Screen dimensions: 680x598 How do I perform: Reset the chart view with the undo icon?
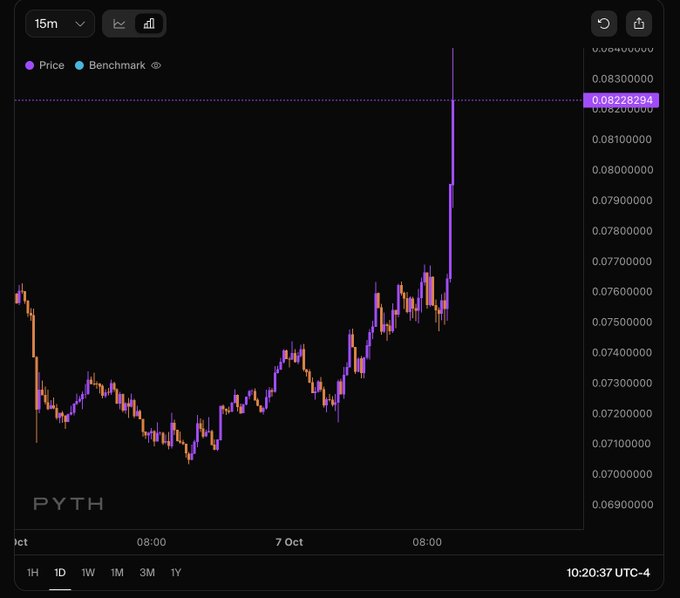pos(604,24)
